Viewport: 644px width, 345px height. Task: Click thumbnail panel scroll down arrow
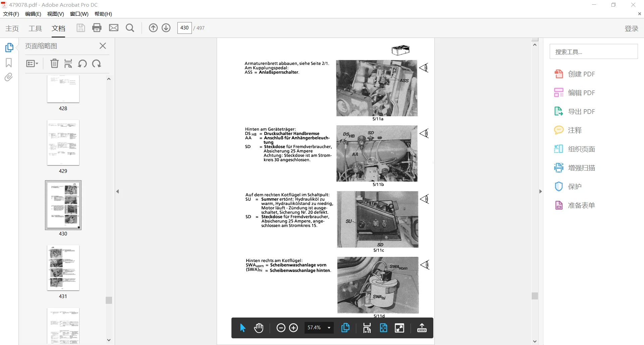tap(109, 340)
